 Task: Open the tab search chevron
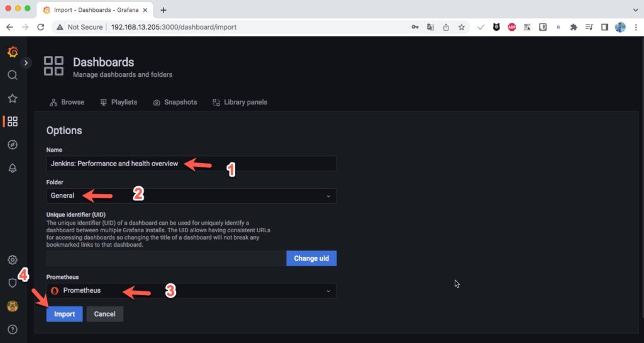tap(636, 10)
